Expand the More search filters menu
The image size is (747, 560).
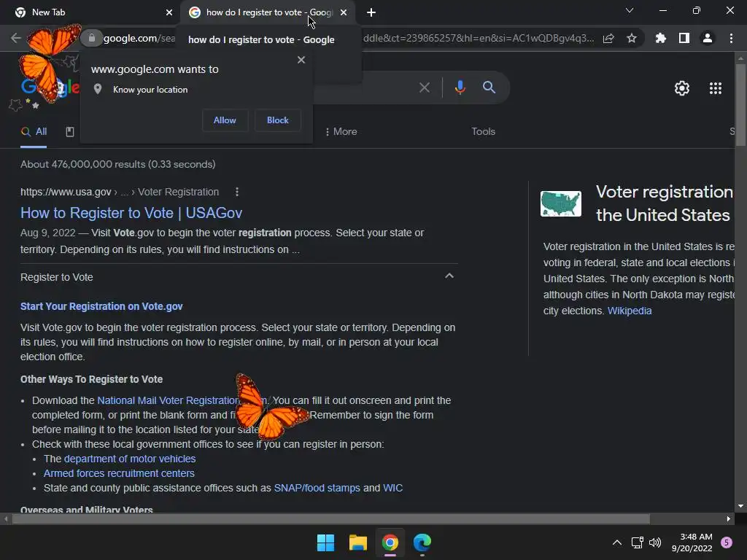[x=341, y=131]
